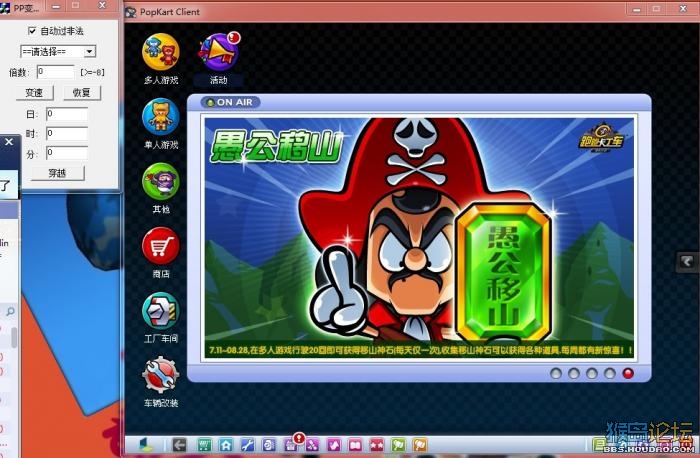The image size is (700, 458).
Task: Select the red active banner page dot
Action: pyautogui.click(x=628, y=373)
